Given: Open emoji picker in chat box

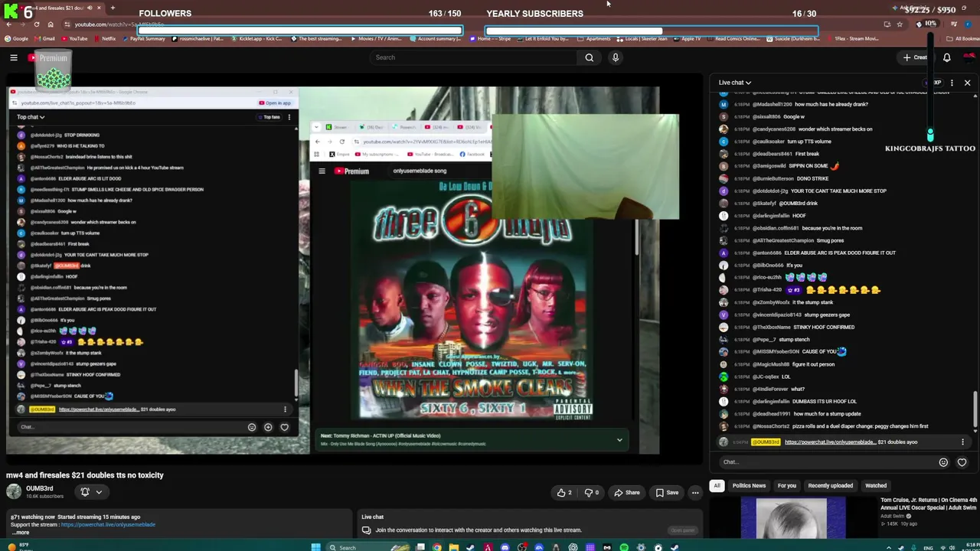Looking at the screenshot, I should point(943,462).
